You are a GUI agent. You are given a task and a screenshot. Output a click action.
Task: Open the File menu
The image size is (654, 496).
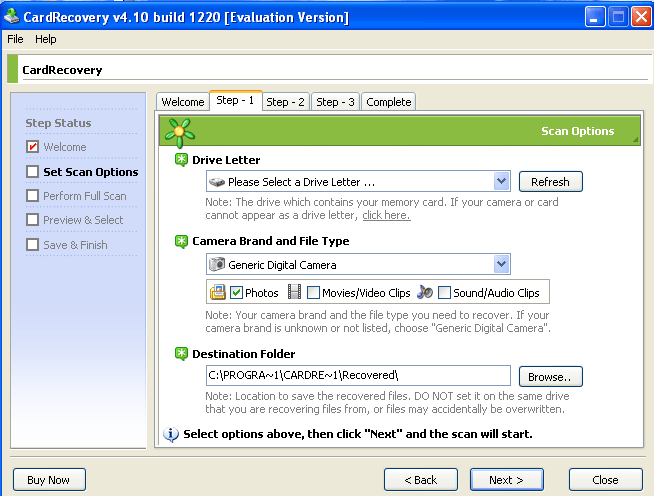pos(15,39)
